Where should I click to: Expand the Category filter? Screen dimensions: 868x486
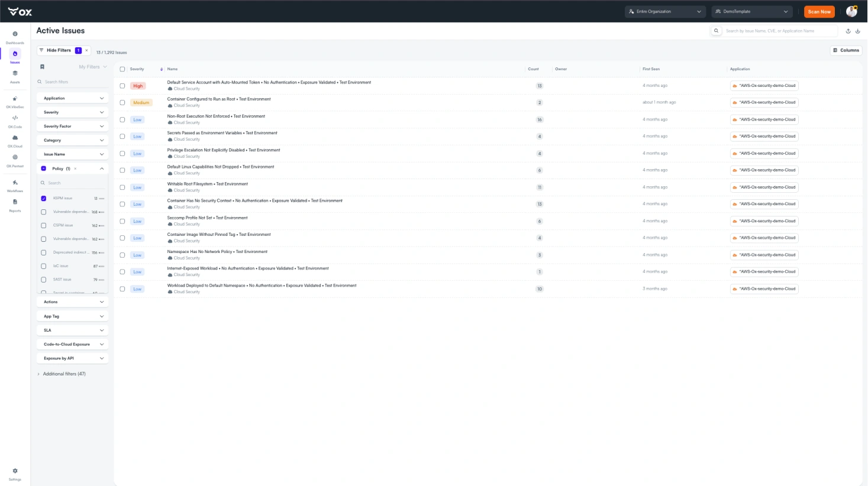pyautogui.click(x=72, y=140)
